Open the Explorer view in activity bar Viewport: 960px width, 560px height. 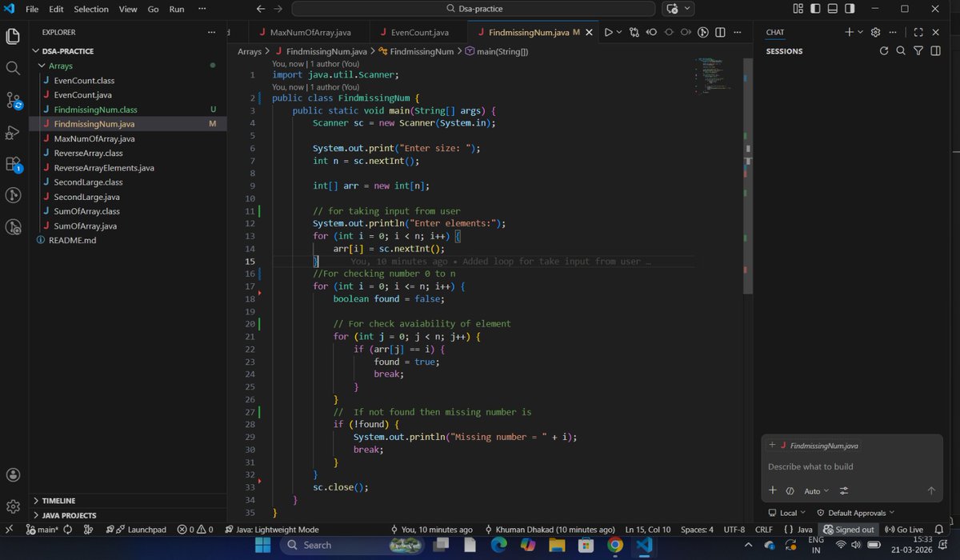(x=13, y=37)
